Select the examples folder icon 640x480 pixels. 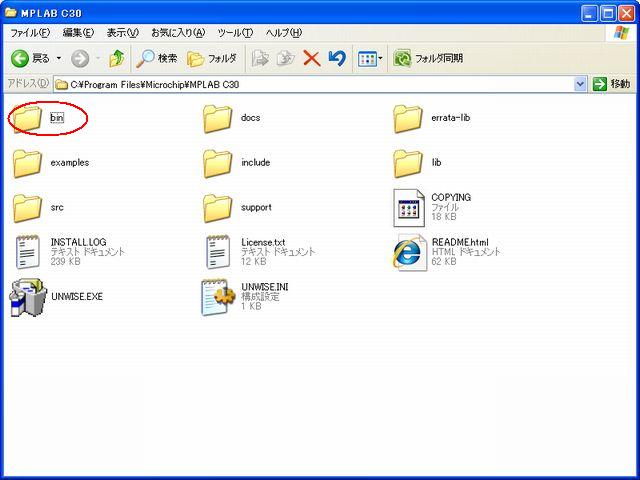(x=27, y=163)
